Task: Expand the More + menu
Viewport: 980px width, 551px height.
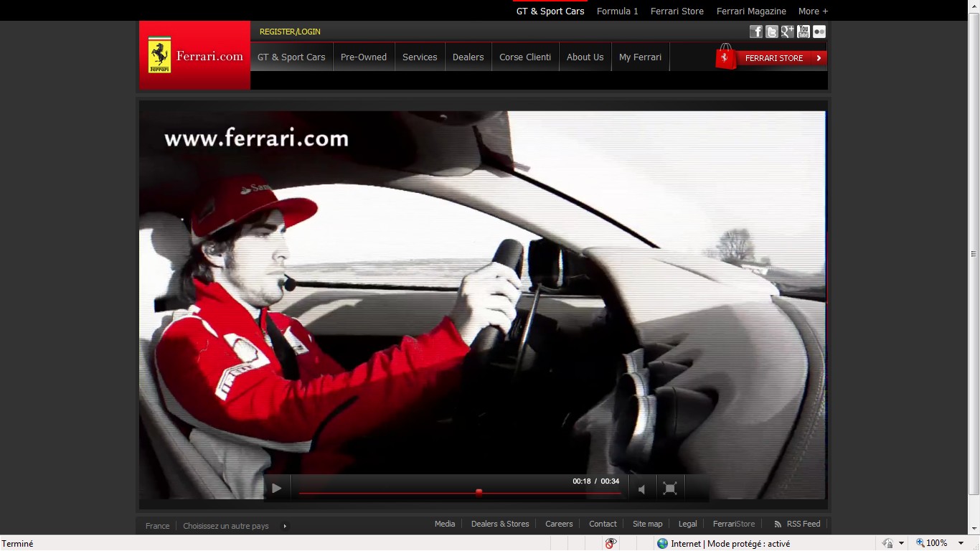Action: tap(813, 11)
